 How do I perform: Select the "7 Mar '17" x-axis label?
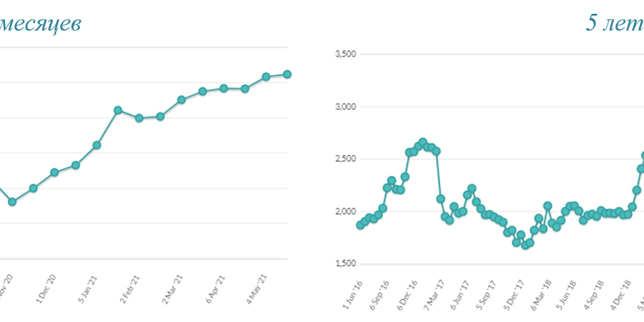(x=435, y=293)
